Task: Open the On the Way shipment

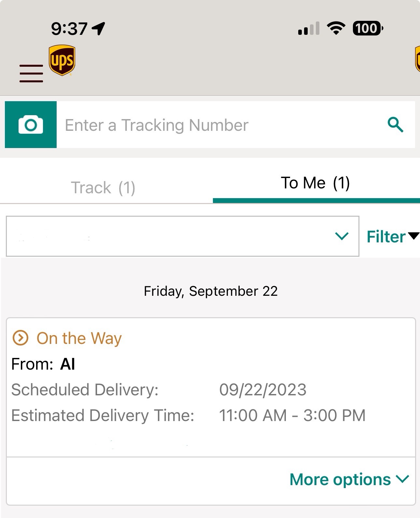Action: point(211,387)
